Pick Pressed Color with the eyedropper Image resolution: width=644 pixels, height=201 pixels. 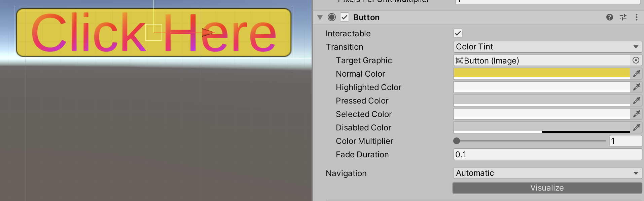[x=636, y=100]
